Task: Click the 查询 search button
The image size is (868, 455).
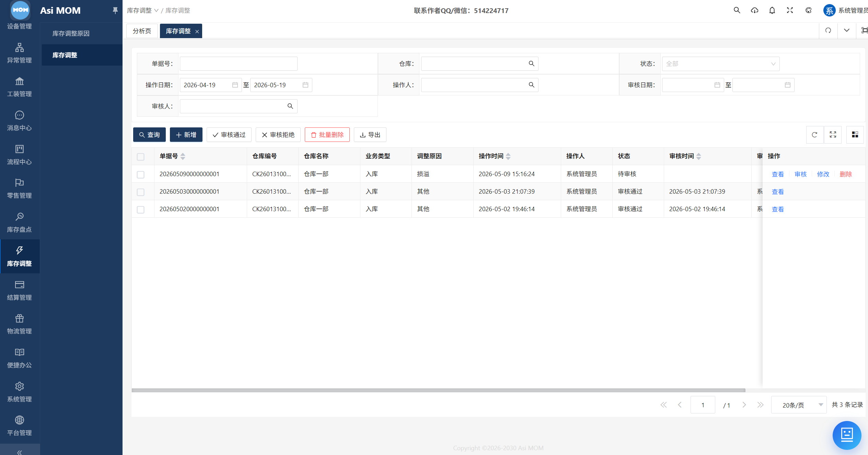Action: pos(149,135)
